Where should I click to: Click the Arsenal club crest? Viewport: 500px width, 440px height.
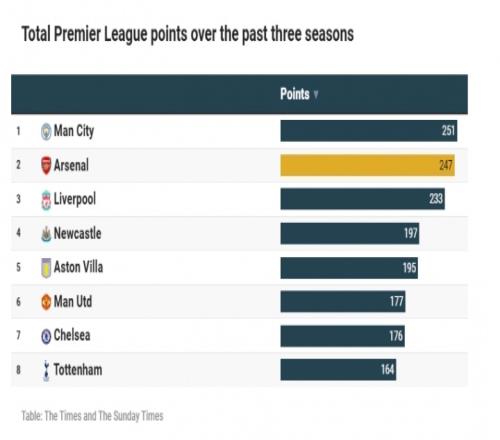click(46, 165)
